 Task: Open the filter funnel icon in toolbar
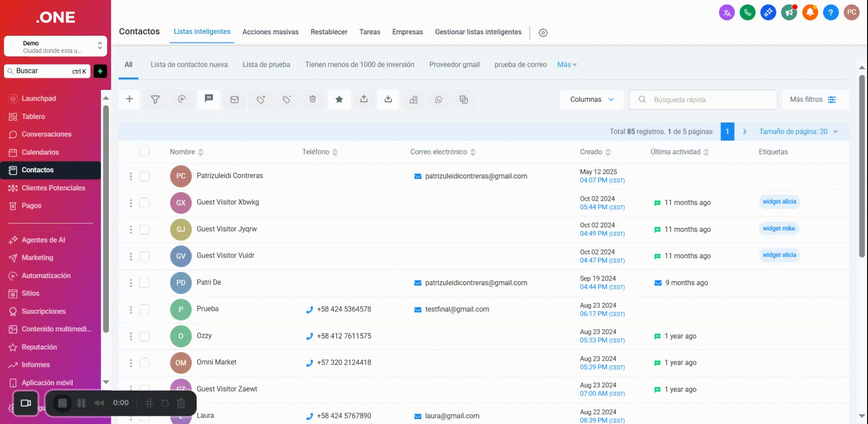(155, 99)
